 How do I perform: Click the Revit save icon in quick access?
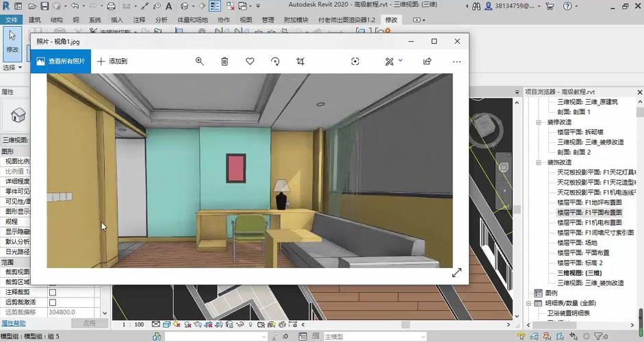(45, 6)
